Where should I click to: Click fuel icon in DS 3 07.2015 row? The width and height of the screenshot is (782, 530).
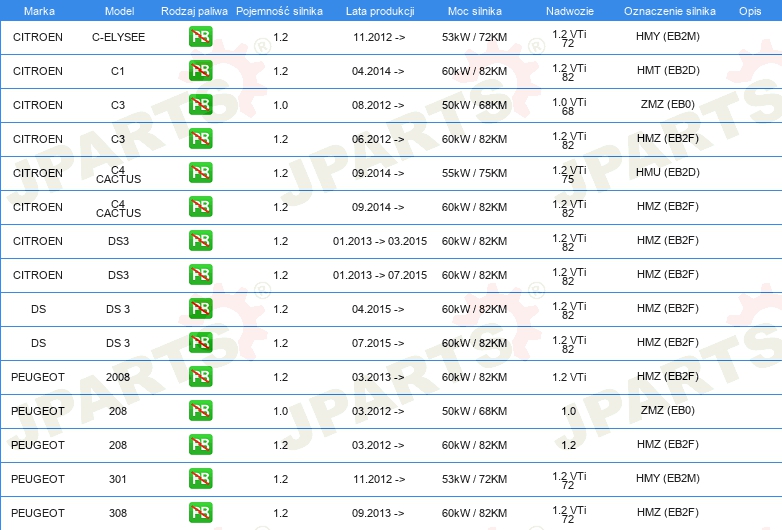tap(200, 343)
